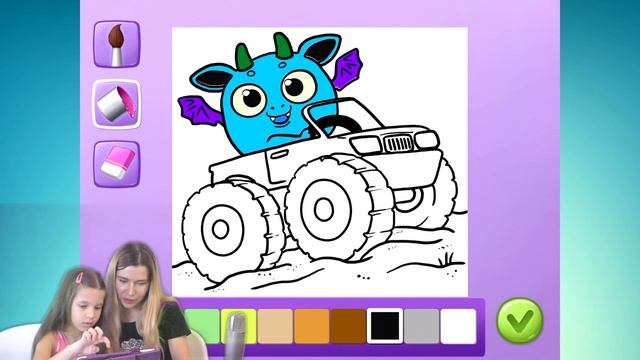
Task: Fill the truck's front grille
Action: pos(398,143)
